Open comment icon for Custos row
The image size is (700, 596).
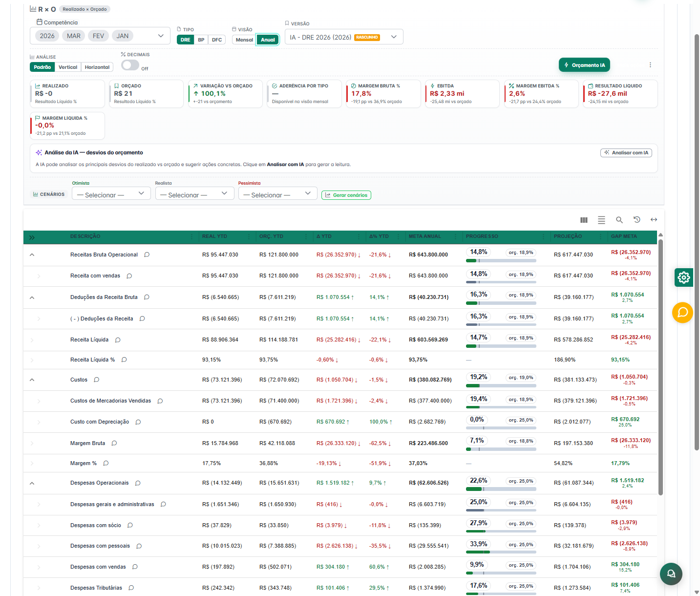pos(96,380)
